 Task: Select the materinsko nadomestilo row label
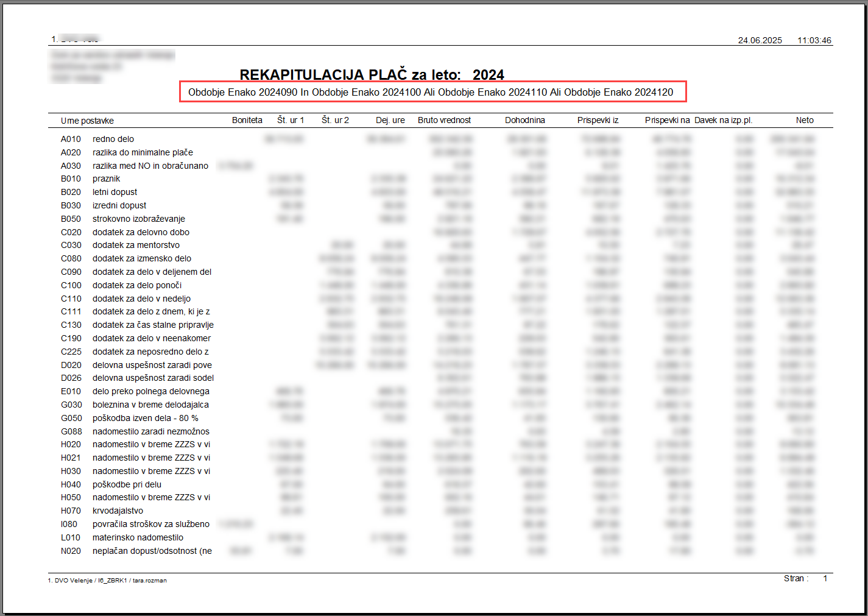coord(138,537)
